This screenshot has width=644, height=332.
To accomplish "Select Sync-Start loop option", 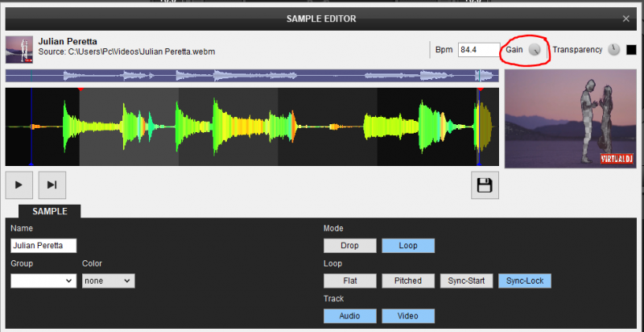I will tap(467, 281).
